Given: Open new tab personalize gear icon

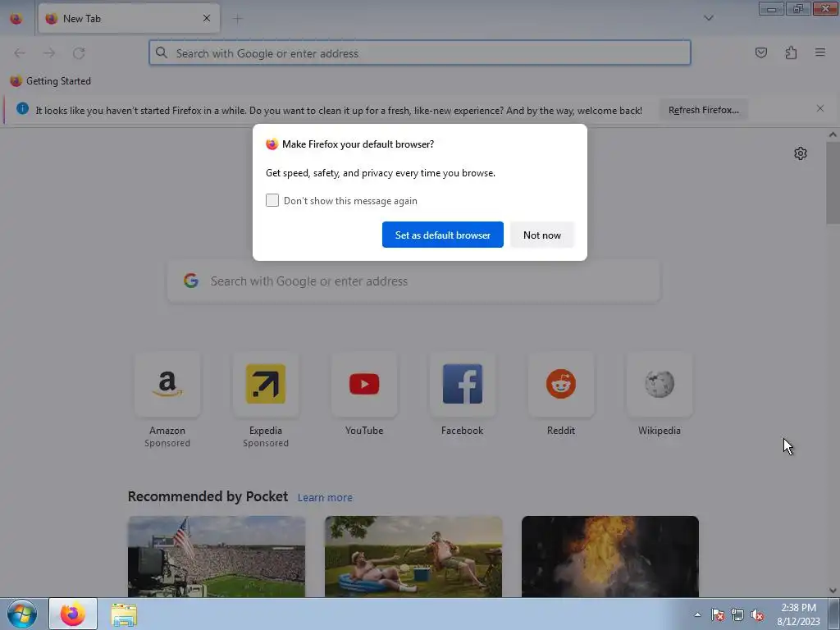Looking at the screenshot, I should pyautogui.click(x=801, y=153).
